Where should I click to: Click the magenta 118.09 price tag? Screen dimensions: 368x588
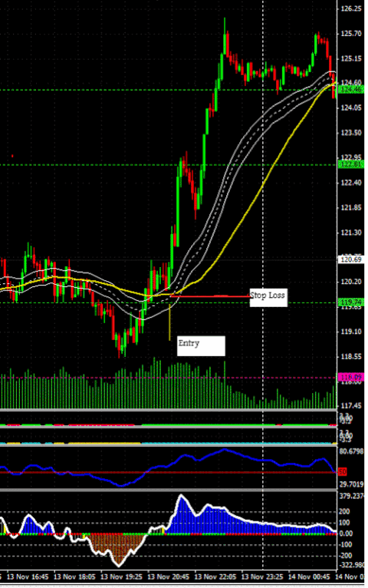350,377
